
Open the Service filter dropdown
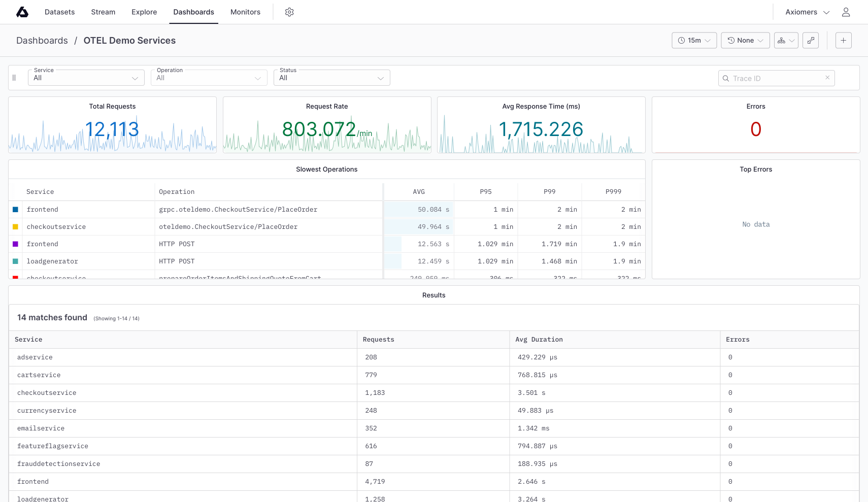pos(86,78)
